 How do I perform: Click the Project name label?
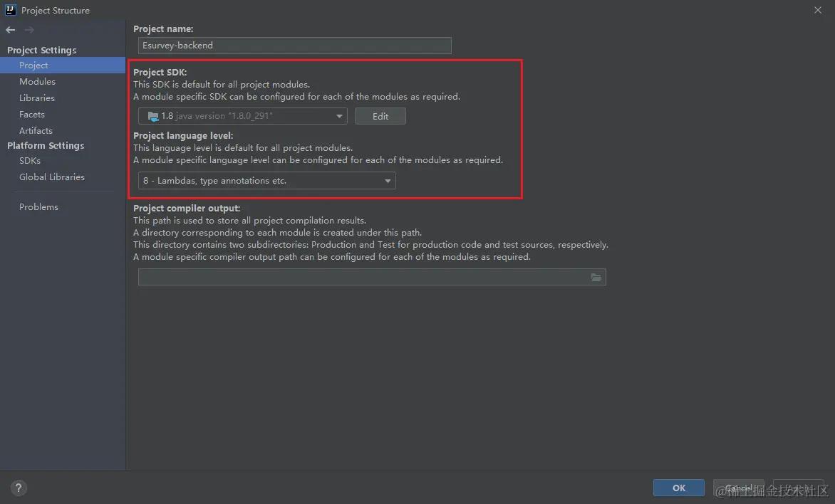163,28
